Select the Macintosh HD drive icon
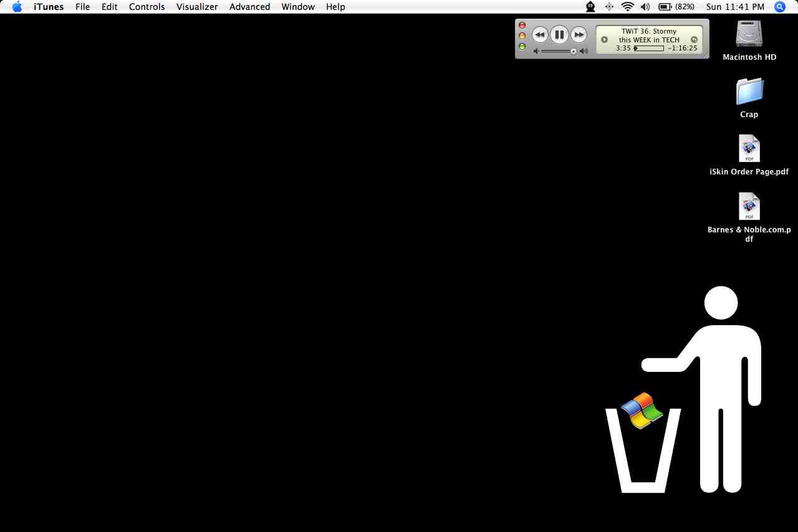The width and height of the screenshot is (798, 532). (x=749, y=34)
